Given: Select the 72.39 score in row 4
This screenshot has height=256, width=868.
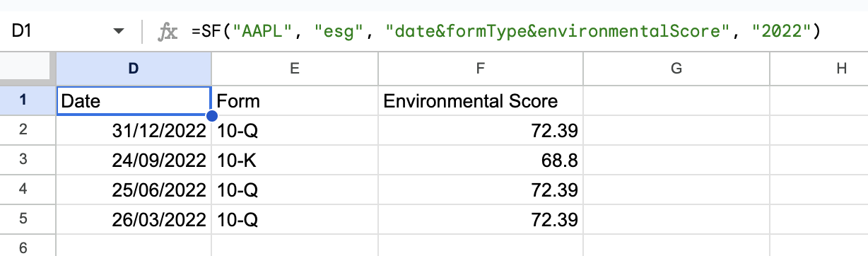Looking at the screenshot, I should (x=481, y=190).
